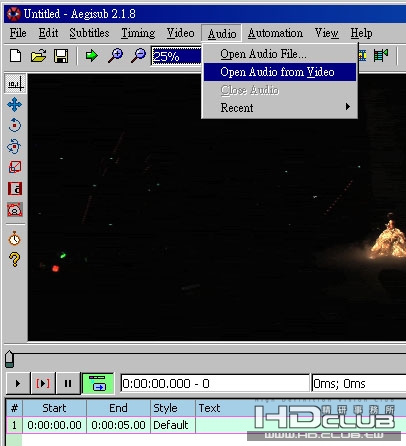Viewport: 406px width, 446px height.
Task: Click the End column header
Action: (x=118, y=408)
